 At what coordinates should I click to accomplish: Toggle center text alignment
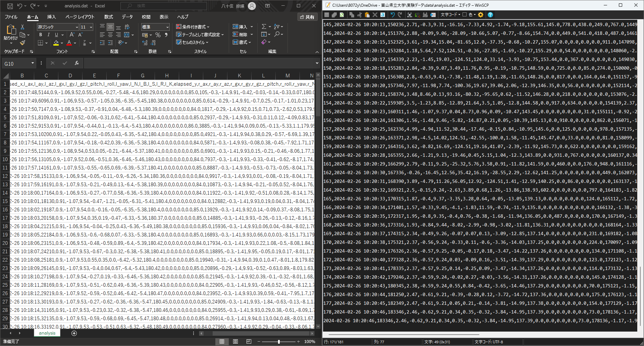click(x=110, y=34)
